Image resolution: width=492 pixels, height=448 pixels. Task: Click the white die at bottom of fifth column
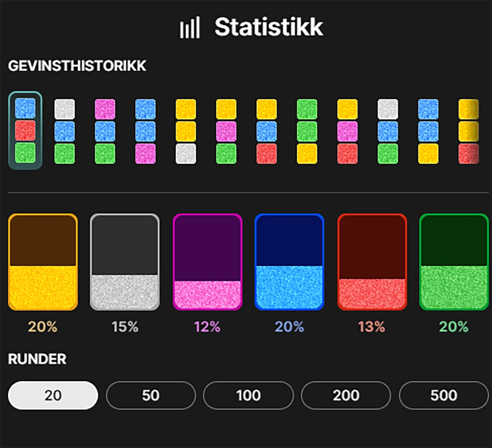[x=186, y=153]
